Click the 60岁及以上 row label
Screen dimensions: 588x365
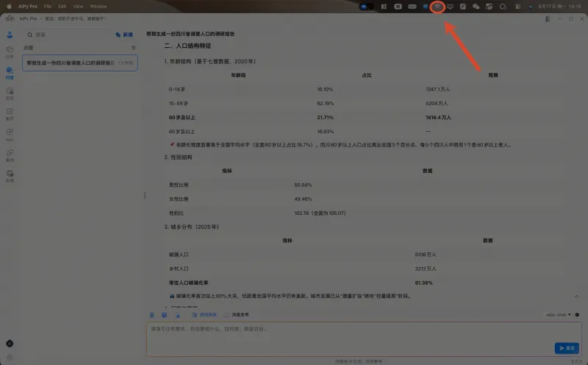[182, 118]
